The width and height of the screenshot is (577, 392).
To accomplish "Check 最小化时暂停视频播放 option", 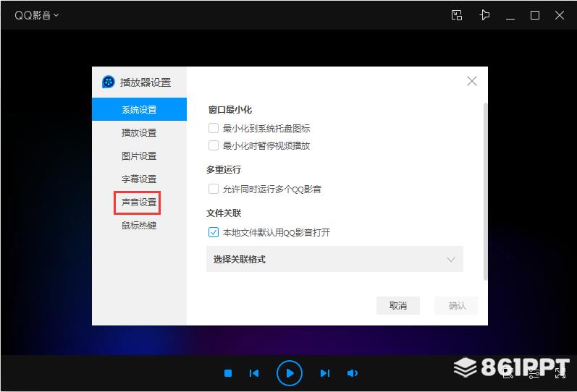I will click(214, 145).
